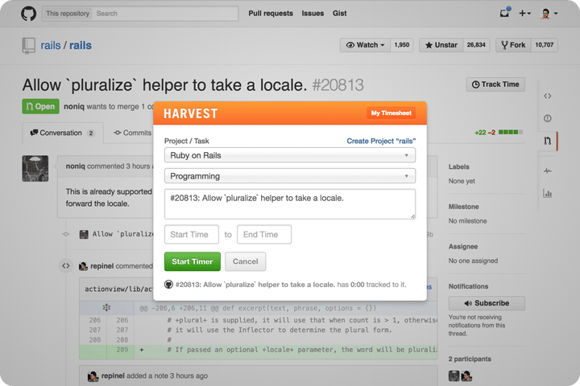
Task: Open Gist in top navigation
Action: click(x=339, y=13)
